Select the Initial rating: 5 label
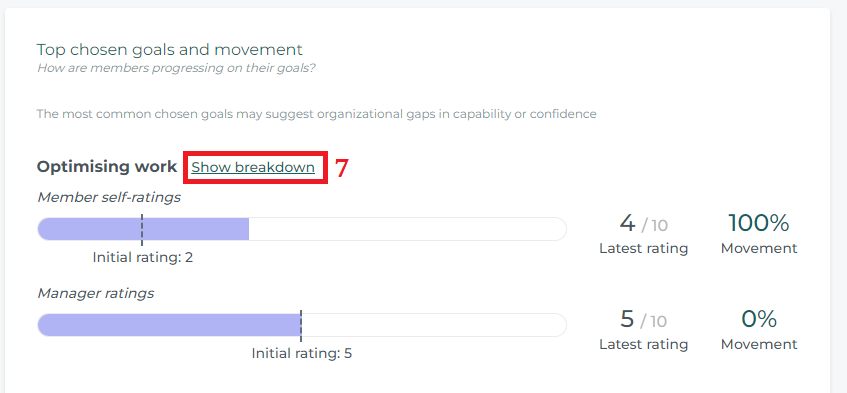Image resolution: width=847 pixels, height=393 pixels. tap(301, 354)
